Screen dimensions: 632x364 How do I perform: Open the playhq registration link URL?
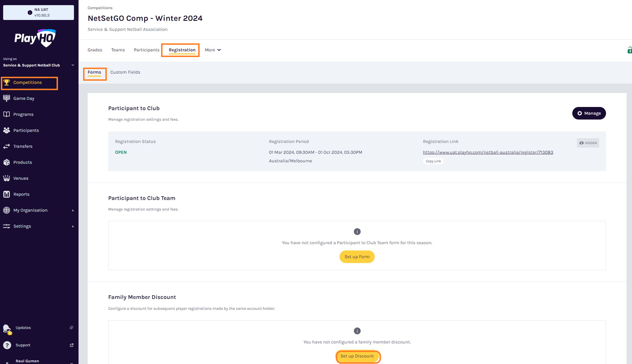pos(488,152)
